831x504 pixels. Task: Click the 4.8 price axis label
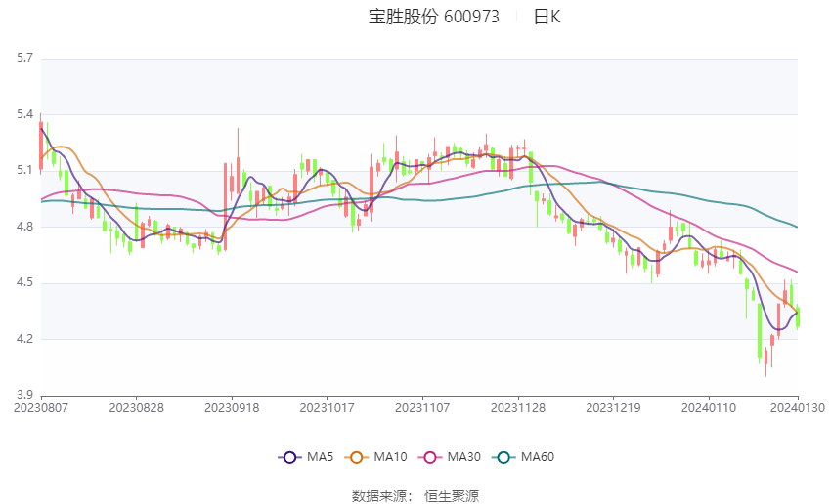24,227
